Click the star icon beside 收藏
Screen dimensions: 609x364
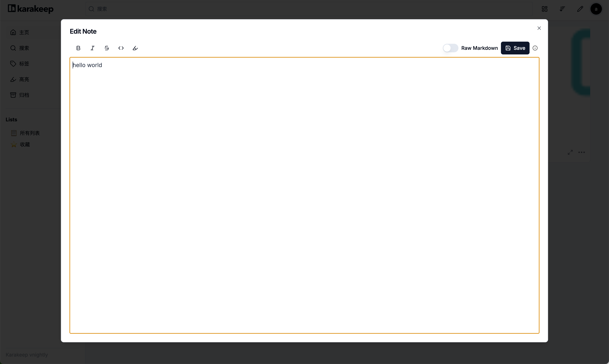[14, 144]
